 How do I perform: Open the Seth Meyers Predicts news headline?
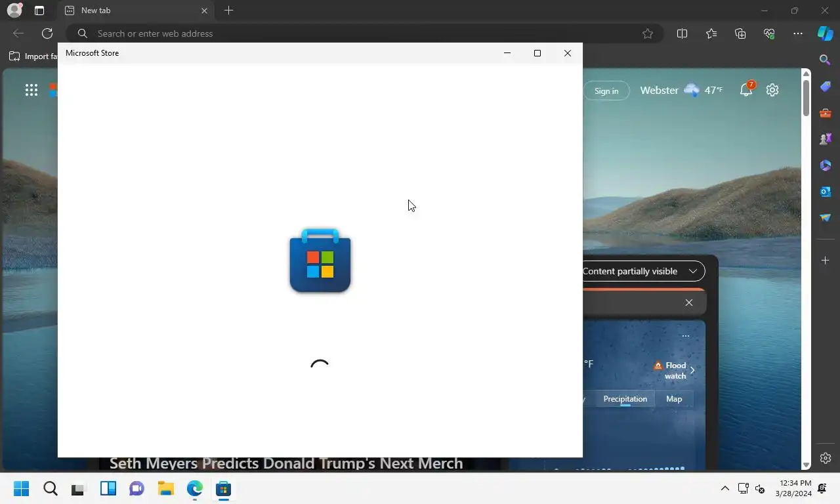pos(286,463)
